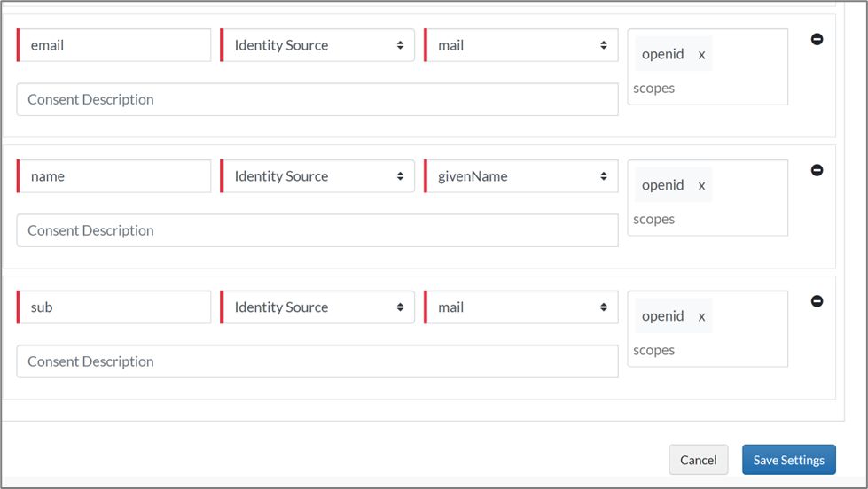Image resolution: width=868 pixels, height=489 pixels.
Task: Remove the email attribute row
Action: click(817, 40)
